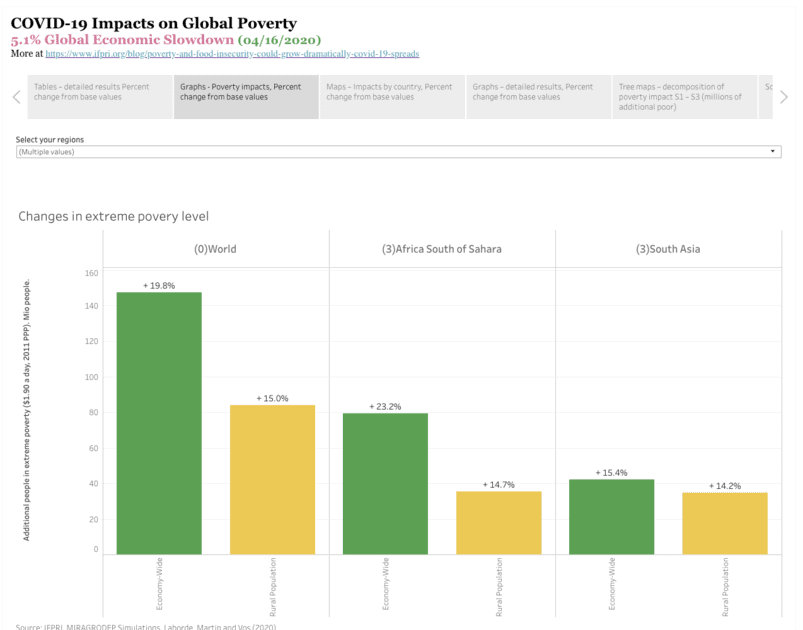
Task: Go to the Tree maps decomposition tab
Action: (x=684, y=97)
